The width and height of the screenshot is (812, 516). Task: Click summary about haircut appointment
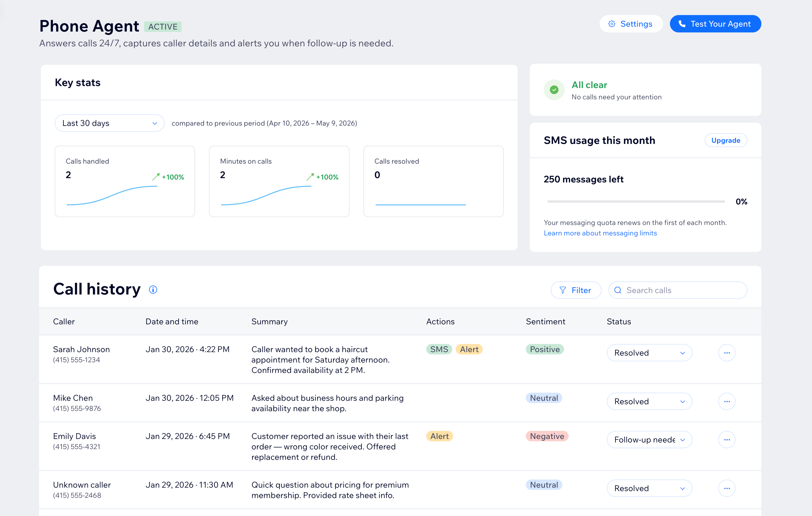(x=320, y=360)
